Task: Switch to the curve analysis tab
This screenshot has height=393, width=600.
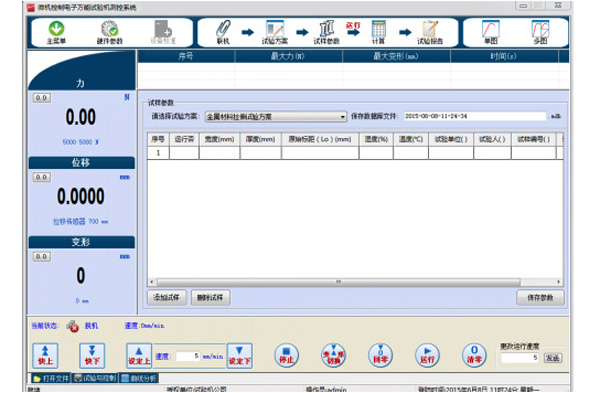Action: pos(139,378)
